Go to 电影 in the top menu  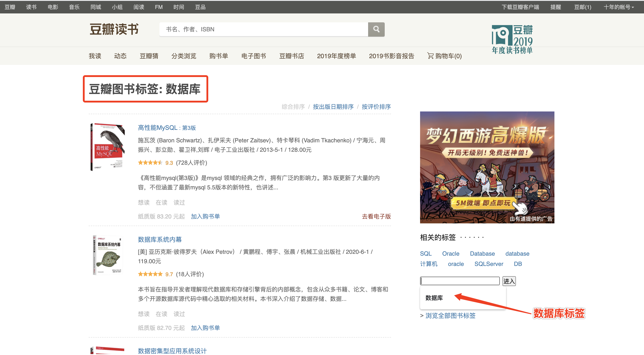53,7
